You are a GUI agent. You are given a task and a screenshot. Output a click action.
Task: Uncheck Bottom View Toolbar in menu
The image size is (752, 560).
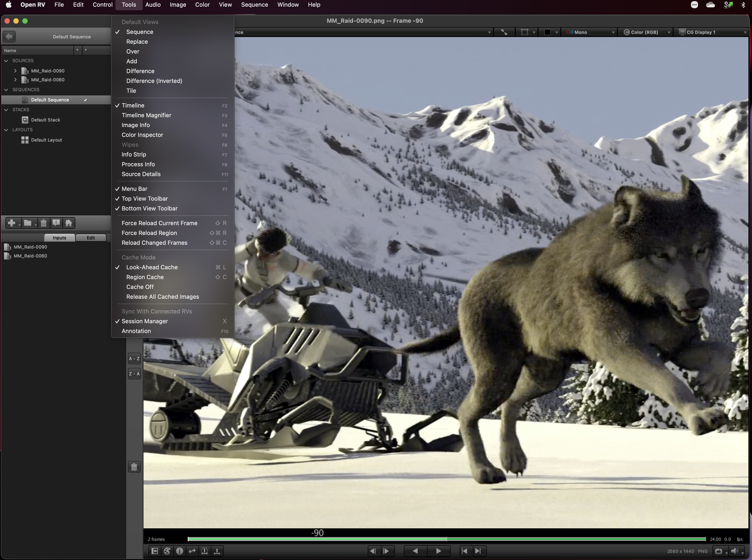pyautogui.click(x=150, y=208)
